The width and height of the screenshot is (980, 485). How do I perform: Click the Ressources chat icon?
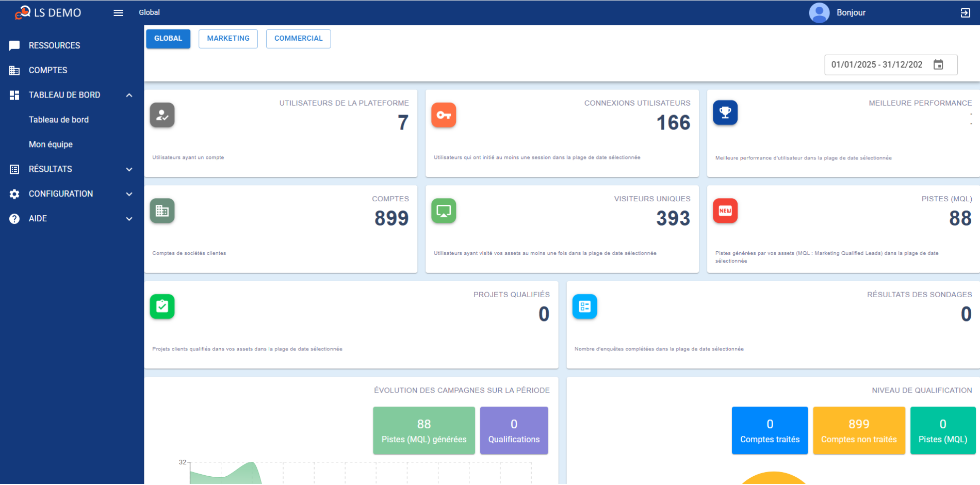tap(14, 45)
